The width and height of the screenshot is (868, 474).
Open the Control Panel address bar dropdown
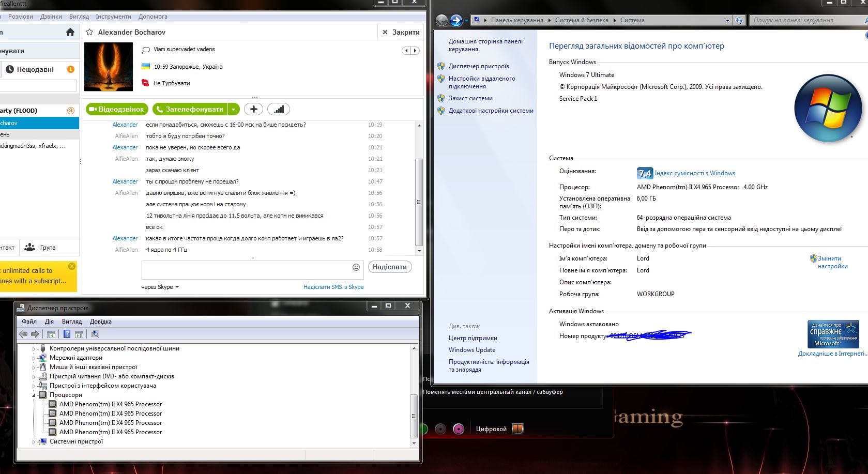727,20
